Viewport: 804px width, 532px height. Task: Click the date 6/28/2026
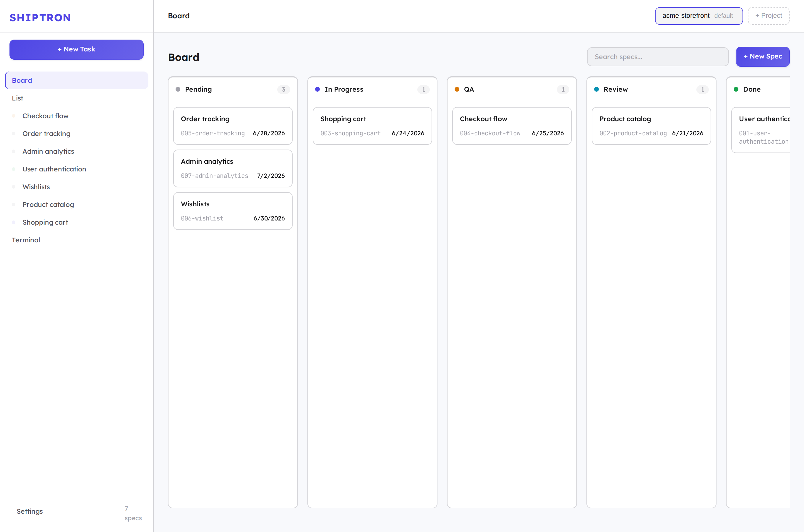(x=269, y=133)
